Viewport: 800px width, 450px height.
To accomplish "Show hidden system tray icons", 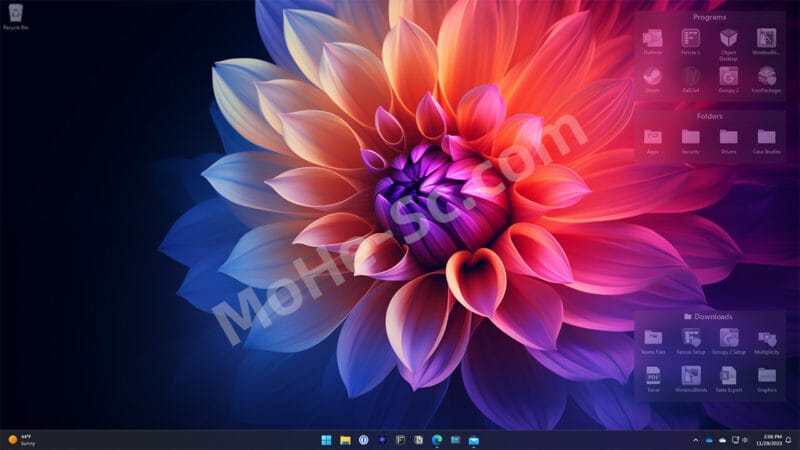I will 695,440.
